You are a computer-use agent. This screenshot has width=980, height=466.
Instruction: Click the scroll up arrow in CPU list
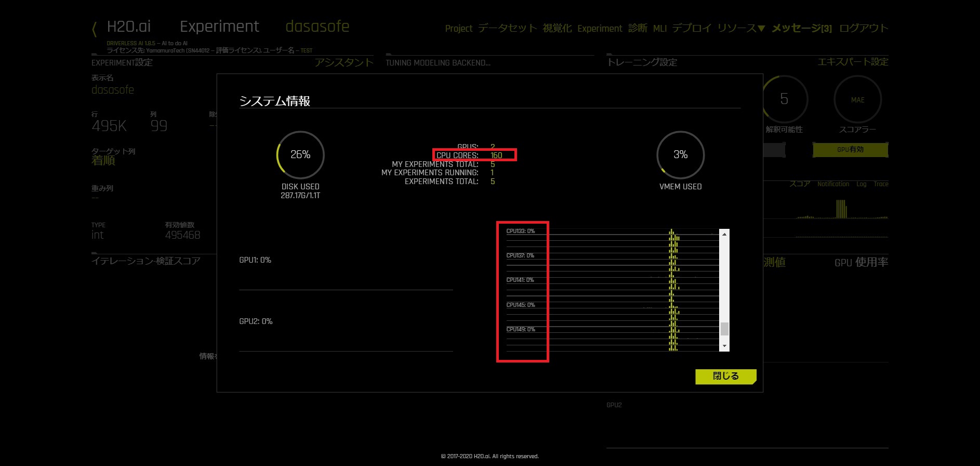click(x=724, y=235)
